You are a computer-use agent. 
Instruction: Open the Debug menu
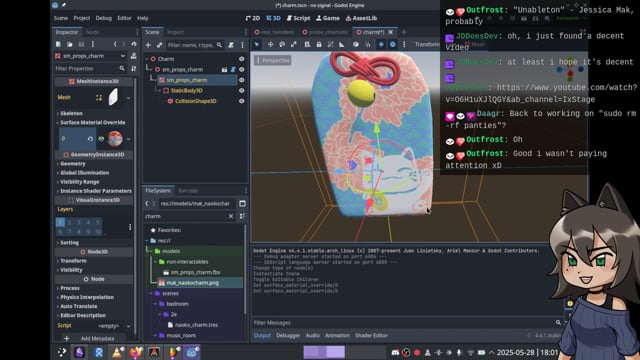104,18
